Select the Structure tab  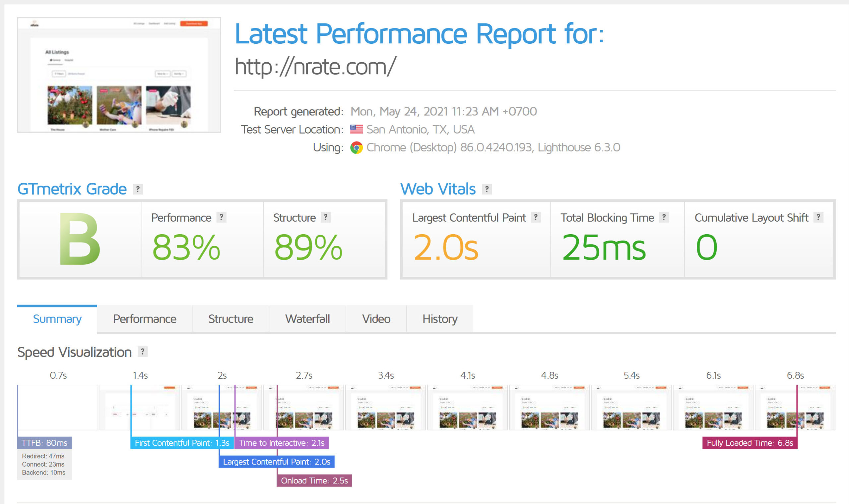coord(230,319)
